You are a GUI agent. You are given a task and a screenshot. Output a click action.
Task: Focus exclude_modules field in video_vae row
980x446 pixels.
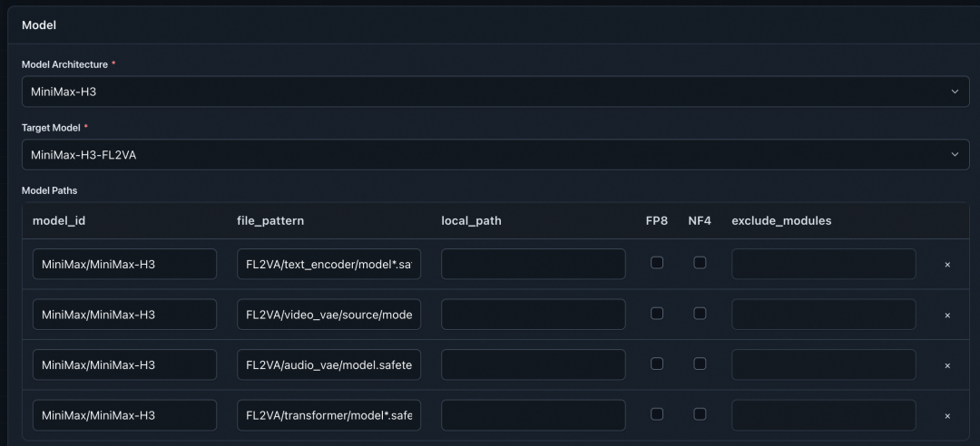tap(824, 315)
